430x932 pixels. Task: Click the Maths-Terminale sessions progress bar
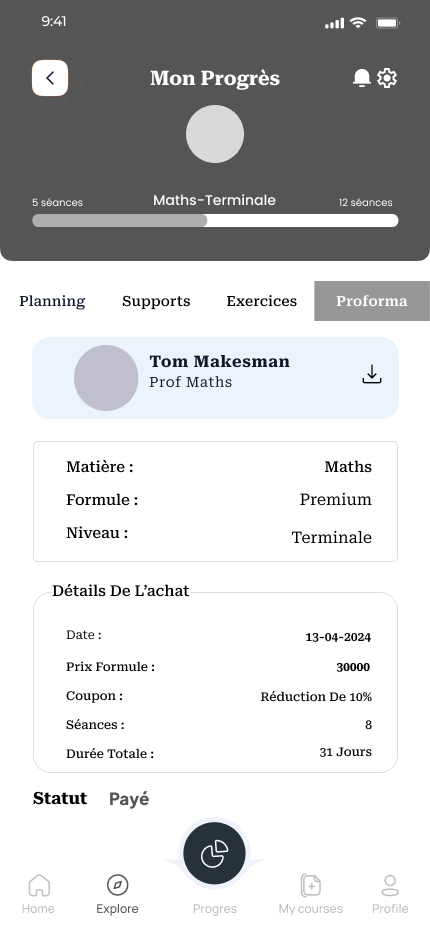point(215,221)
